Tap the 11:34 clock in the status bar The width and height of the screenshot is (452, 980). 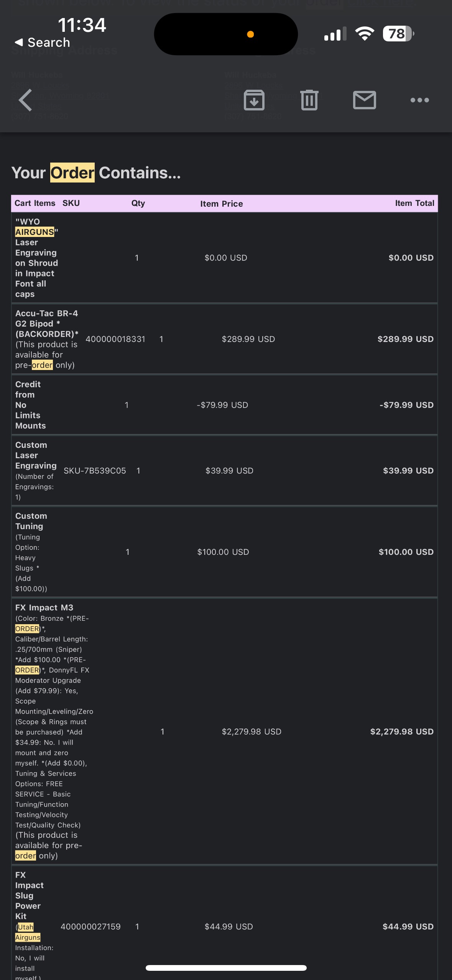pos(82,25)
